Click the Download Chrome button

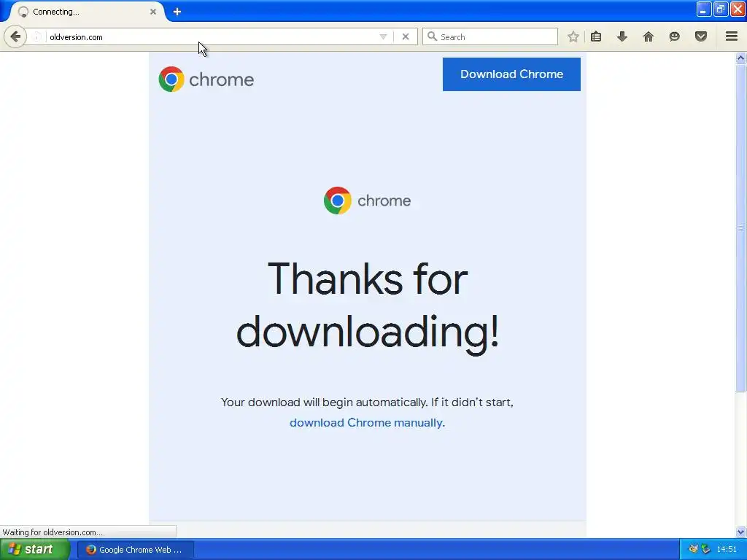point(511,74)
